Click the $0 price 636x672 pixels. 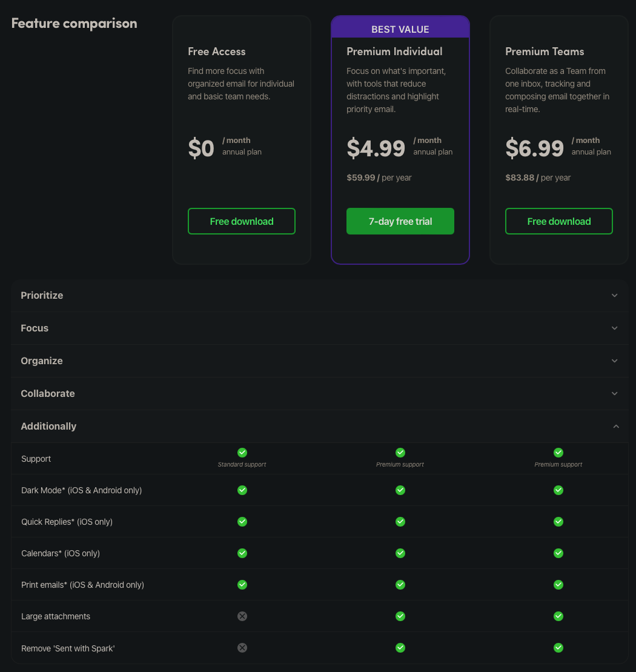click(201, 148)
